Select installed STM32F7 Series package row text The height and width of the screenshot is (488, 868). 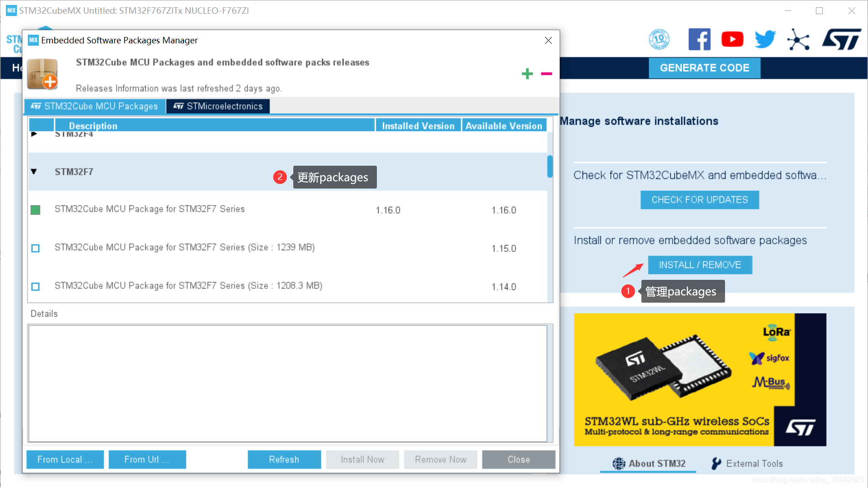pos(149,209)
